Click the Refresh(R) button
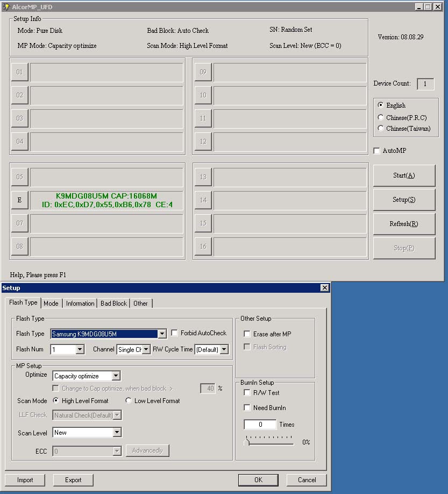448x494 pixels. (404, 224)
